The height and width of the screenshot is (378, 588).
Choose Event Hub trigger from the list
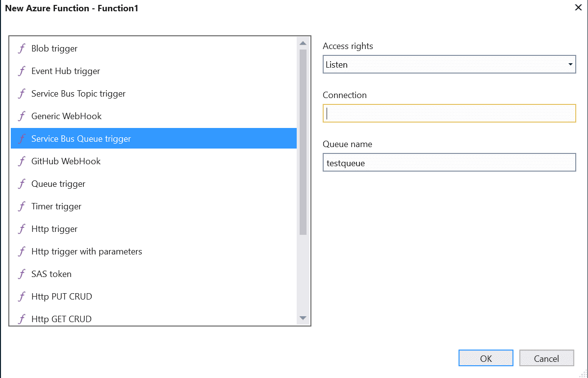[154, 71]
